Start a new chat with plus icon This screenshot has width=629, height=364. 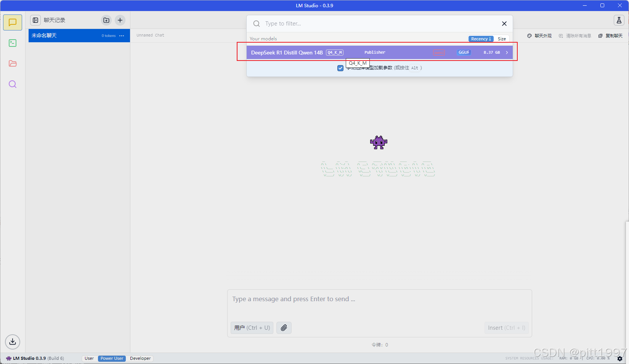120,20
